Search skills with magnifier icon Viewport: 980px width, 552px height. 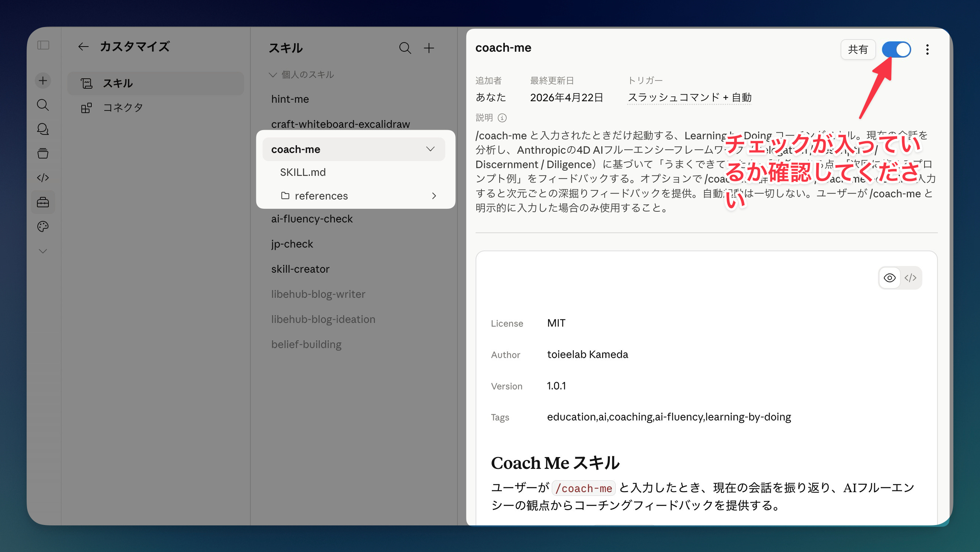pyautogui.click(x=405, y=48)
